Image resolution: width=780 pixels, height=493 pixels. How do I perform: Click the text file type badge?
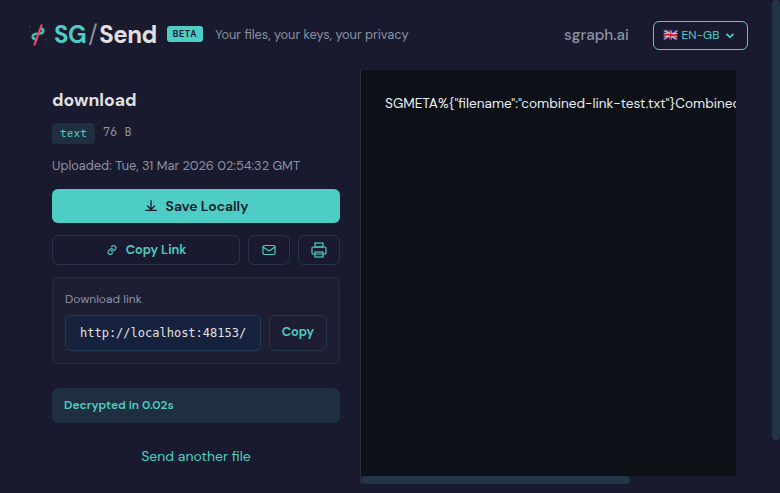[73, 133]
